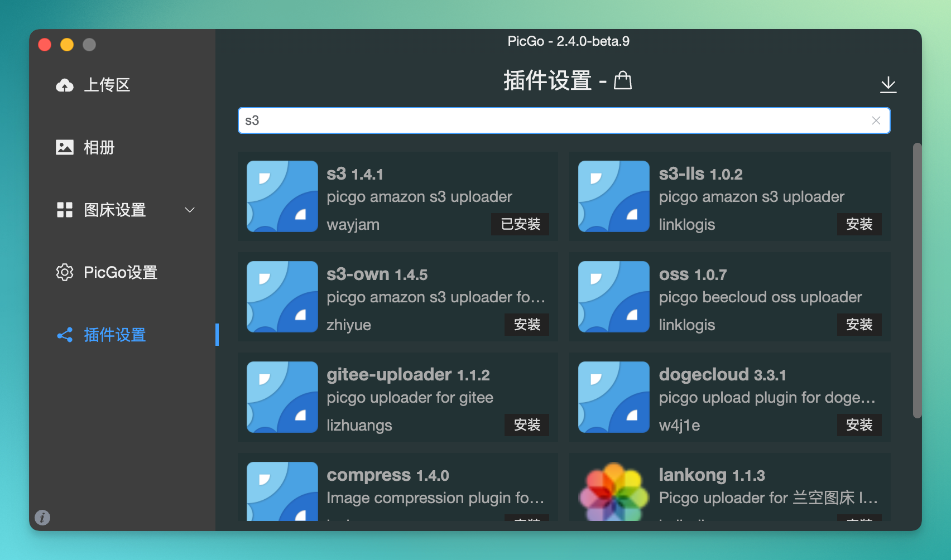Click the s3-lls 1.0.2 title

(701, 174)
